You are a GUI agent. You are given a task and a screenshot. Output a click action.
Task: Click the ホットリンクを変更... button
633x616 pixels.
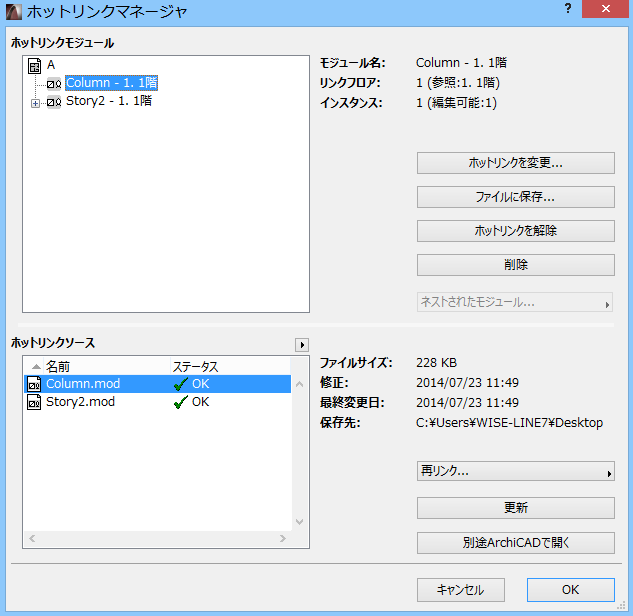pos(516,163)
